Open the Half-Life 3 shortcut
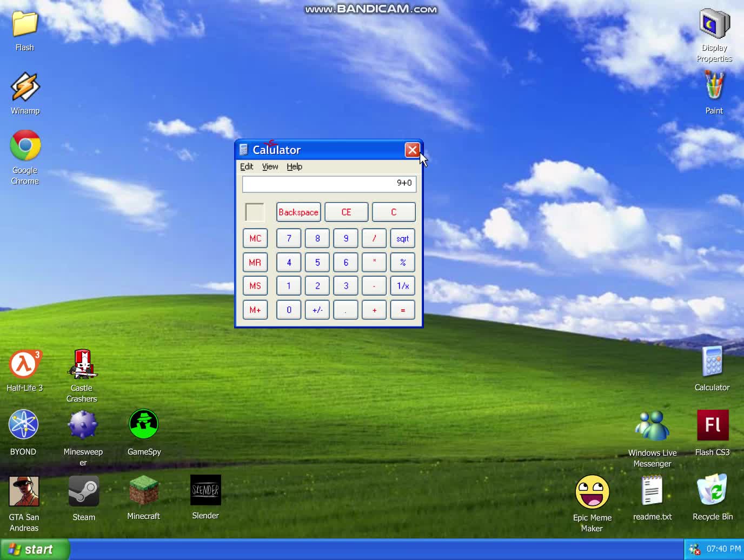The width and height of the screenshot is (744, 560). point(24,364)
